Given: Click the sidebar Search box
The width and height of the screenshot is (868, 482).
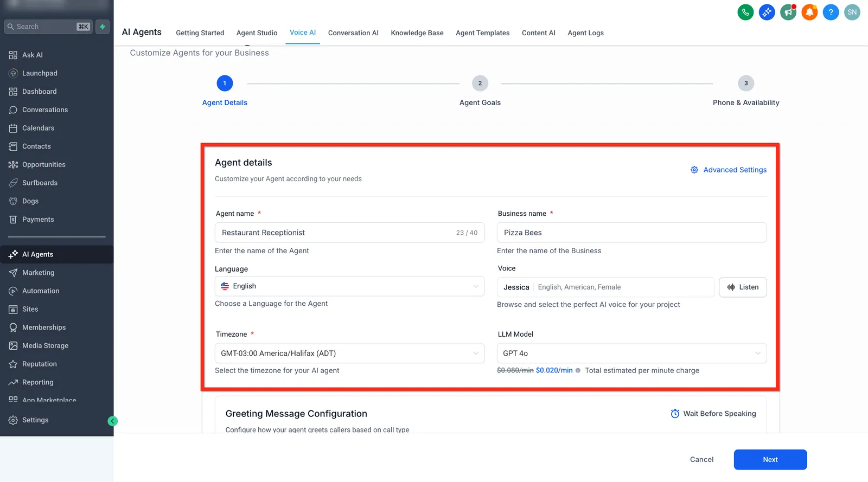Looking at the screenshot, I should click(x=49, y=27).
